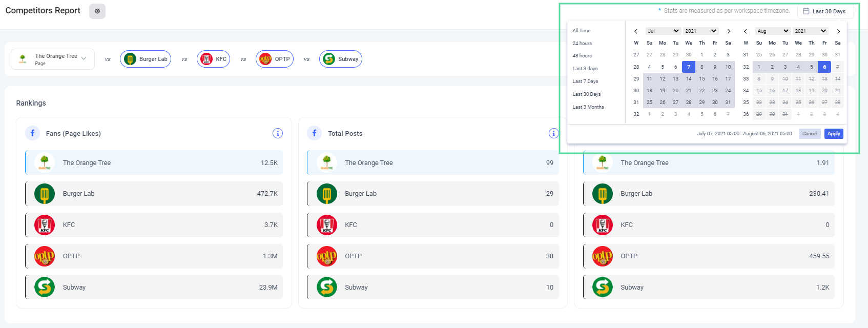Click OPTP logo in third rankings card
Image resolution: width=868 pixels, height=328 pixels.
(603, 256)
